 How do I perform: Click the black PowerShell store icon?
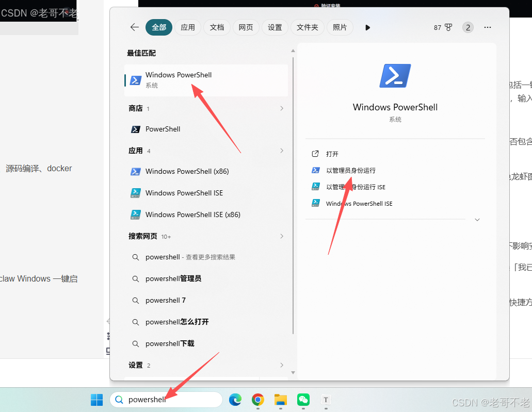coord(135,129)
